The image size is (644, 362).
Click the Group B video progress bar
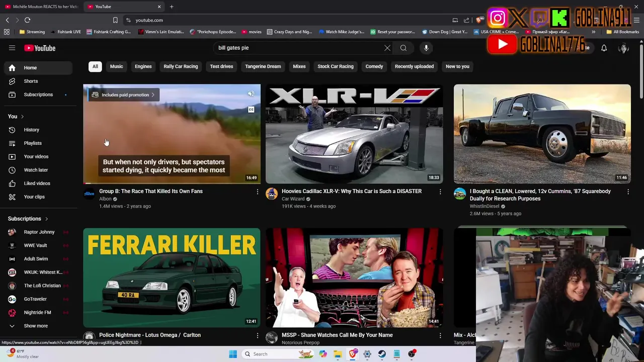[x=172, y=183]
